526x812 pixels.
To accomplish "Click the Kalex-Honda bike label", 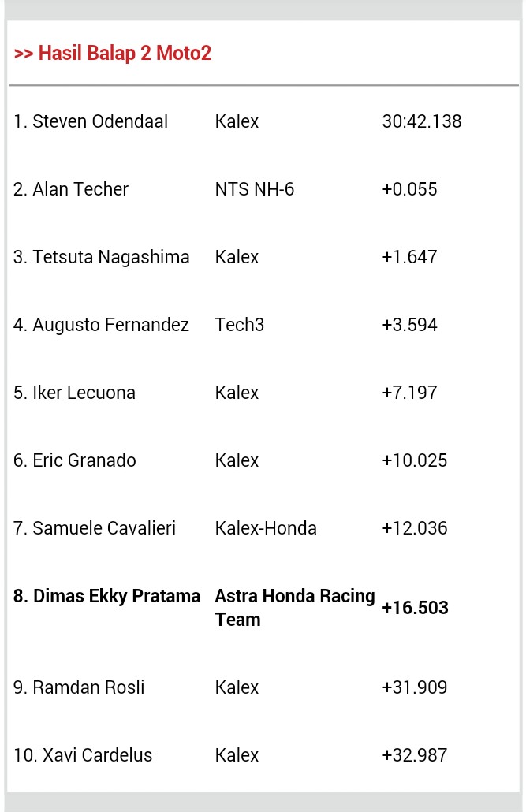I will pyautogui.click(x=266, y=528).
